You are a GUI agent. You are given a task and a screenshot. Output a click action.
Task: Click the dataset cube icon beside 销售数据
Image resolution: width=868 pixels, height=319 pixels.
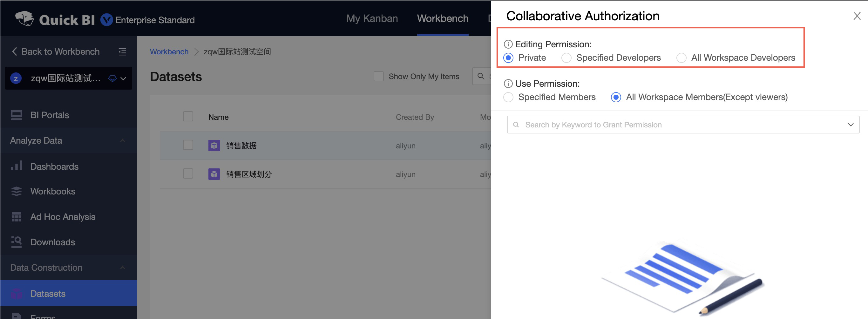coord(214,145)
